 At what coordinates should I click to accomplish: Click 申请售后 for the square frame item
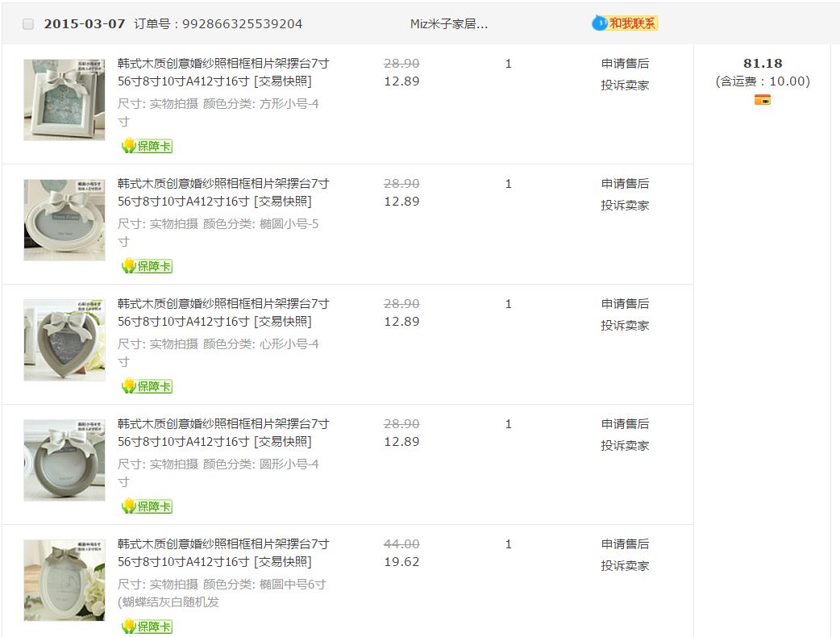pos(625,64)
